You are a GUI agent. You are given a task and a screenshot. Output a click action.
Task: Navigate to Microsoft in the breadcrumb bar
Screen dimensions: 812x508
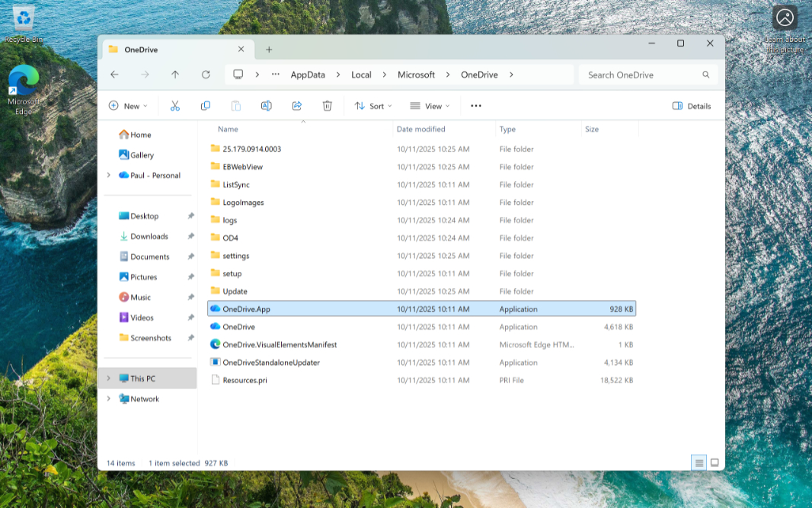point(416,75)
